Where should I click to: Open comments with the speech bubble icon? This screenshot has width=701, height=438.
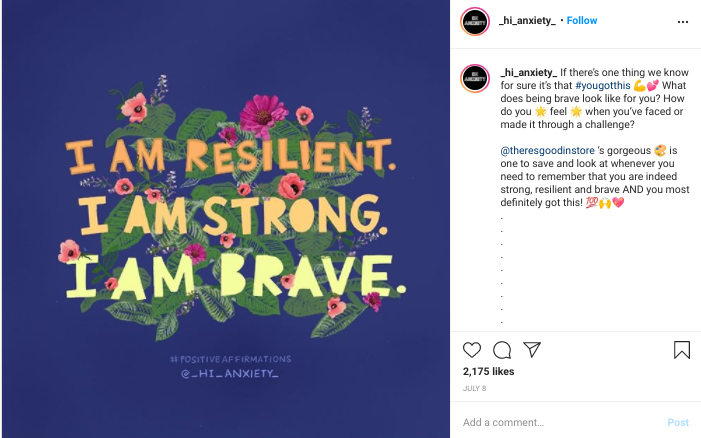point(502,350)
